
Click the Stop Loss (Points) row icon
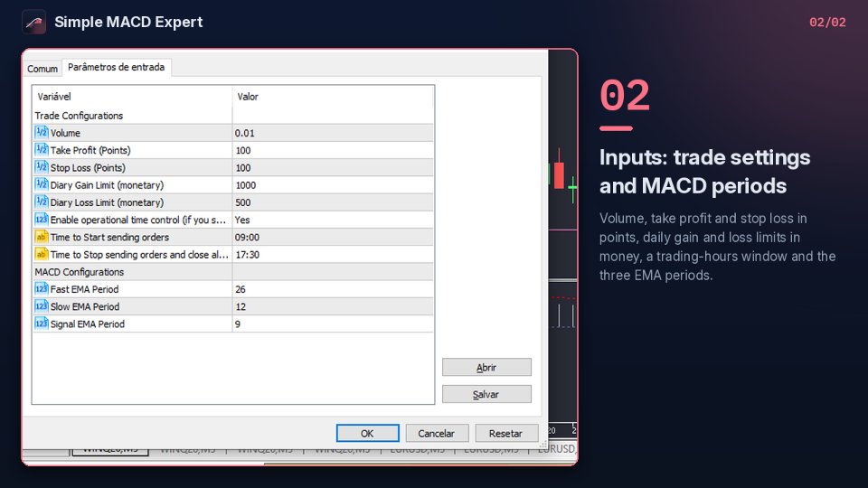click(42, 167)
